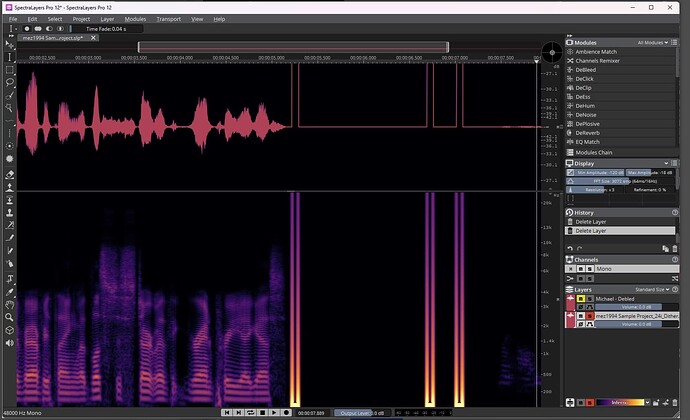Select the Playback speaker tool
690x420 pixels.
(x=10, y=343)
